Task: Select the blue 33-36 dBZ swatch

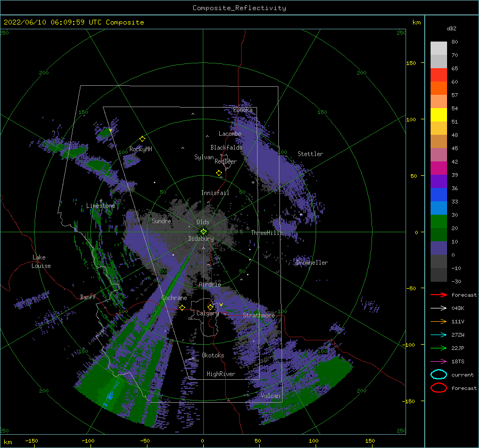Action: click(439, 195)
